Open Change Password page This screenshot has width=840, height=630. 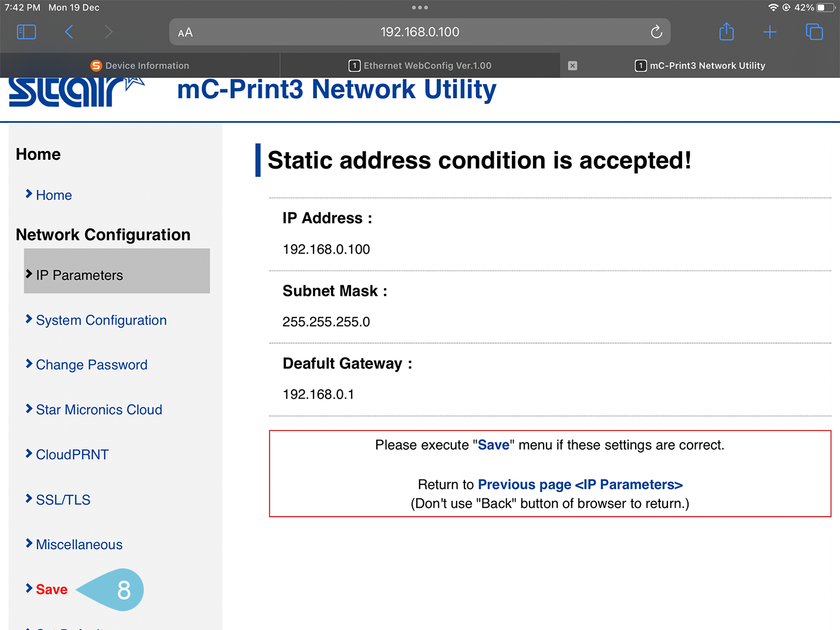92,365
